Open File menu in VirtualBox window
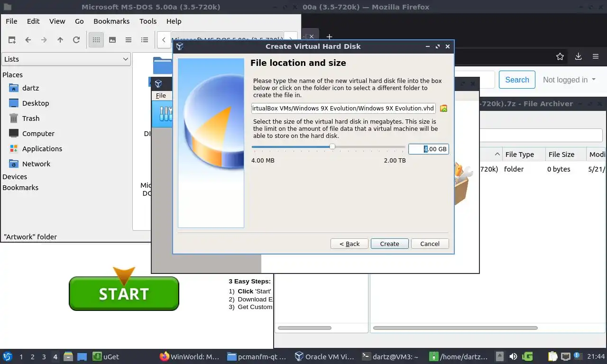 click(x=161, y=95)
